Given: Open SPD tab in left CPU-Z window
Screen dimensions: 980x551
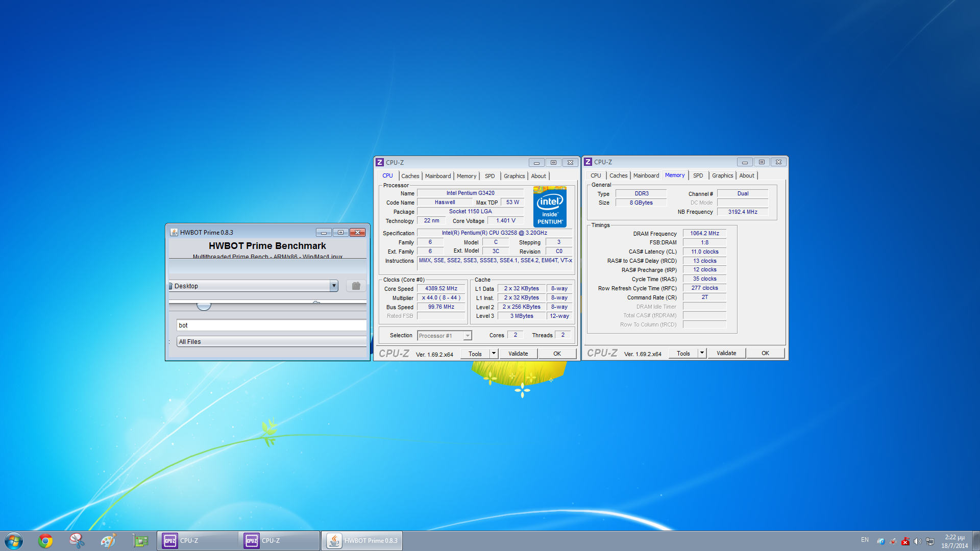Looking at the screenshot, I should click(490, 176).
